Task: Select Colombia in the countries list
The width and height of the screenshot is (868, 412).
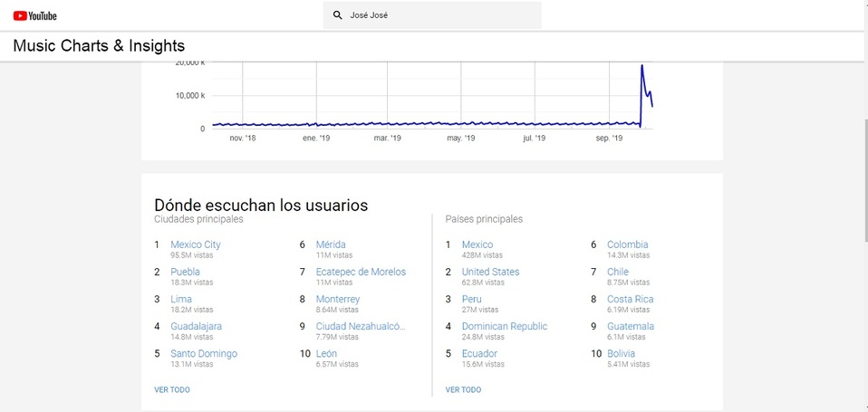Action: click(627, 244)
